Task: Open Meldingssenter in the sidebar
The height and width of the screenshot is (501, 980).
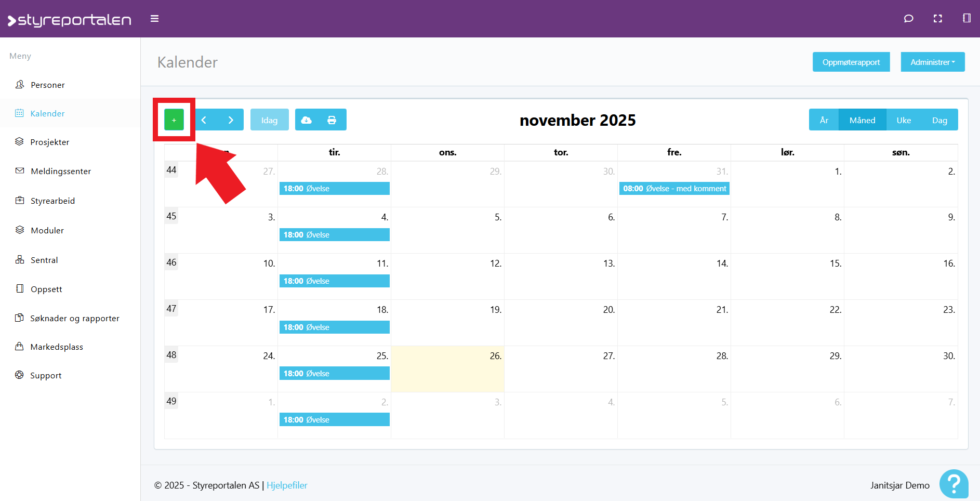Action: (60, 171)
